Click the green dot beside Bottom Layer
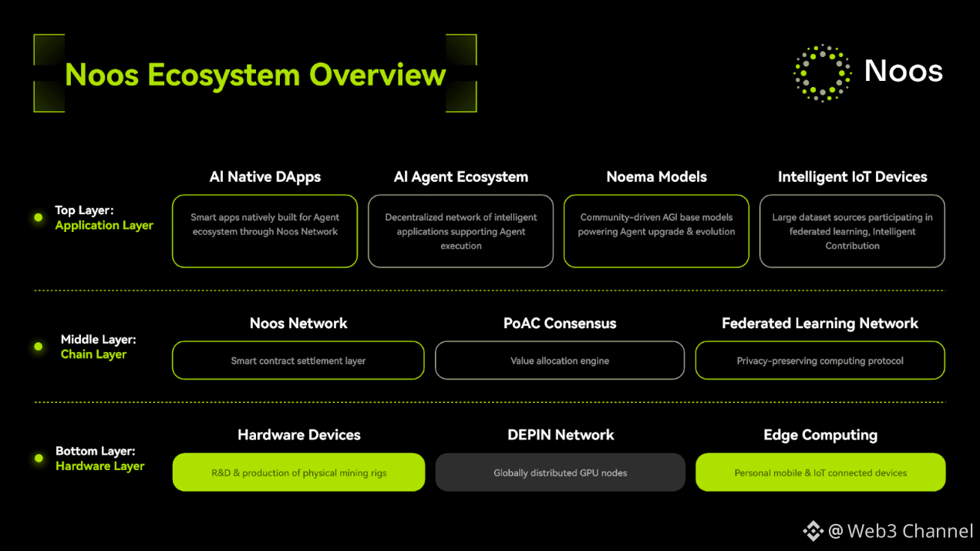Screen dimensions: 980x551 [38, 459]
